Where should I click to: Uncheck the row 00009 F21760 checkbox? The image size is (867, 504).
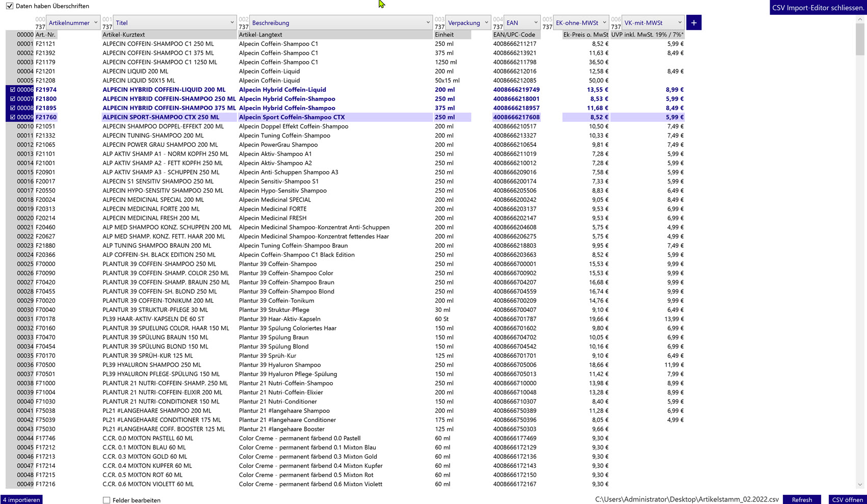point(13,117)
